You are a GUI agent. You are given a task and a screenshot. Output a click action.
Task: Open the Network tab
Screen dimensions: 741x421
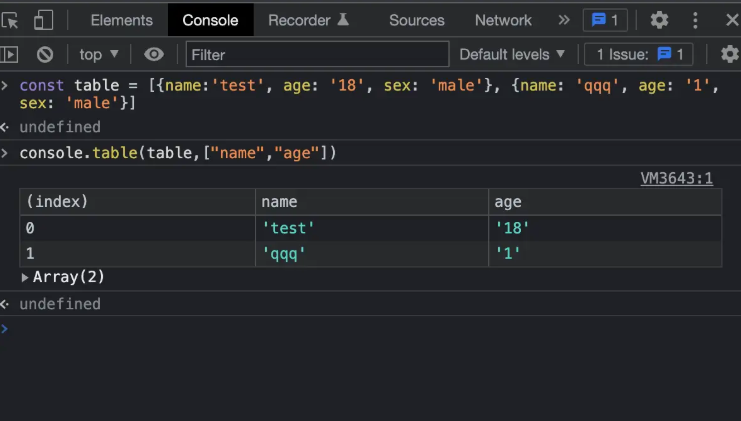503,20
